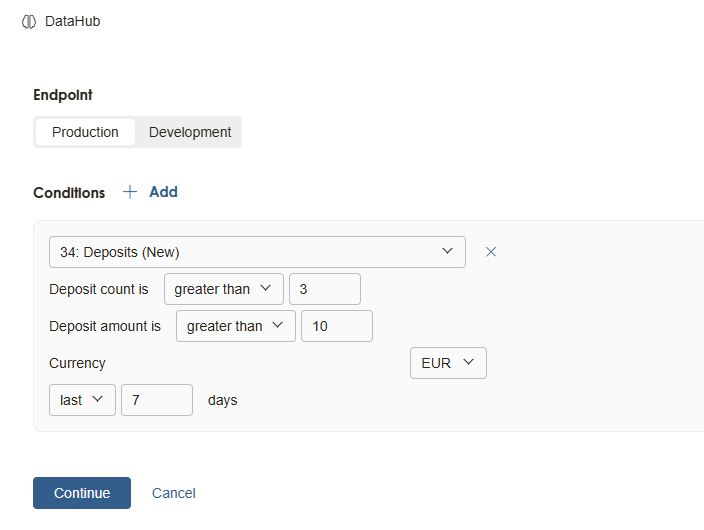Click the chevron in Deposits (New) dropdown
704x530 pixels.
pyautogui.click(x=447, y=251)
